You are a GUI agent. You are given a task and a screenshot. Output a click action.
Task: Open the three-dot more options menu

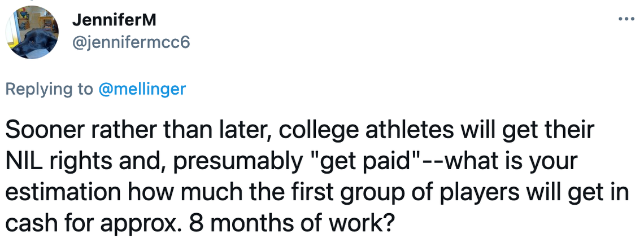(626, 19)
